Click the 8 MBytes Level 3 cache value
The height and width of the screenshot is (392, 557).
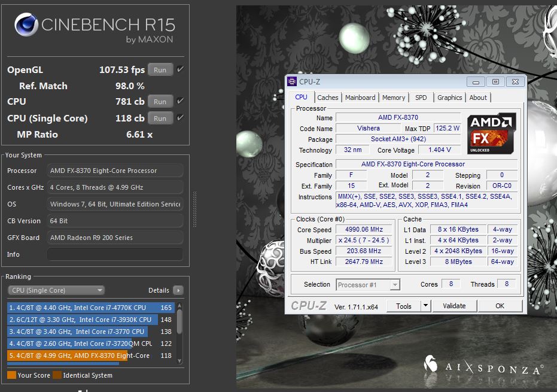458,262
